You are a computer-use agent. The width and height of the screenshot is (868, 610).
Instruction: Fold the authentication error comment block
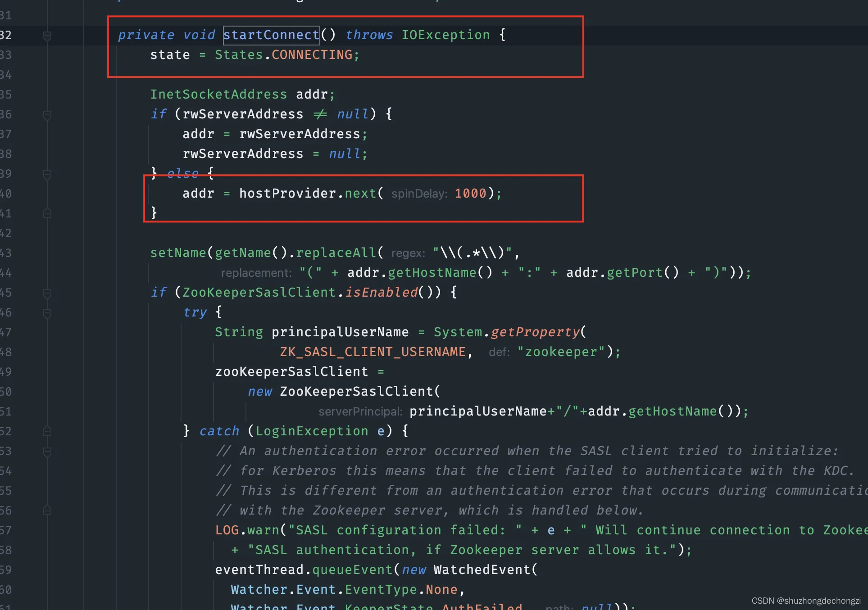pos(47,451)
